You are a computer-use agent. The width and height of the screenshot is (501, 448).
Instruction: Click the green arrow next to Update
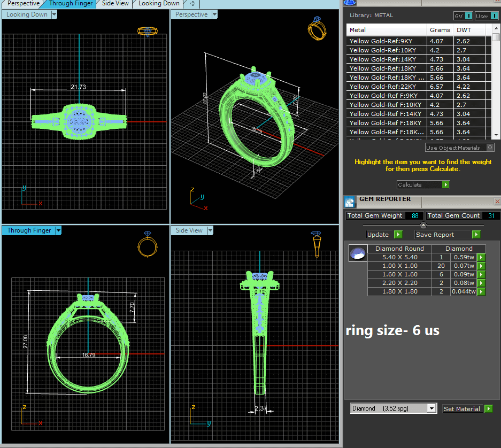click(397, 235)
